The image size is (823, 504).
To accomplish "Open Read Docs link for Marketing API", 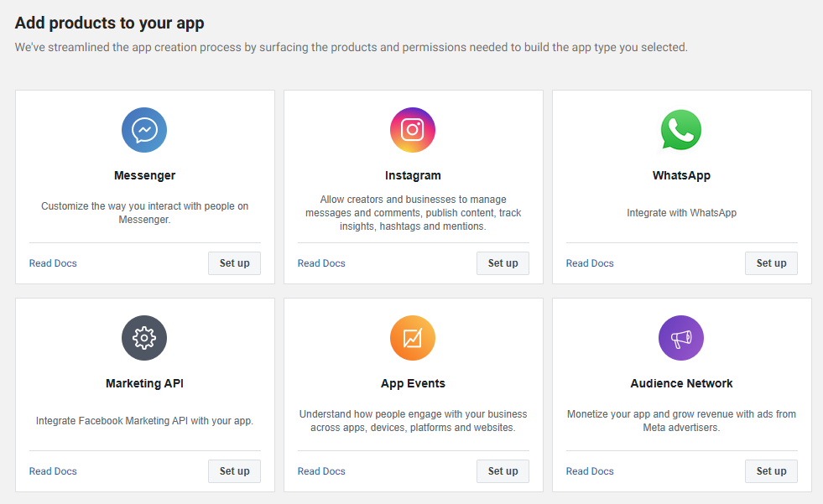I will click(53, 471).
